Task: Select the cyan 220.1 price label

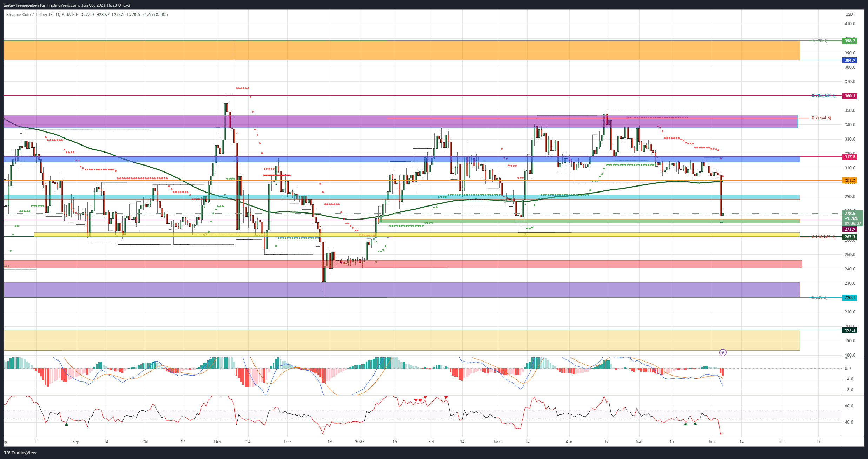Action: coord(850,297)
